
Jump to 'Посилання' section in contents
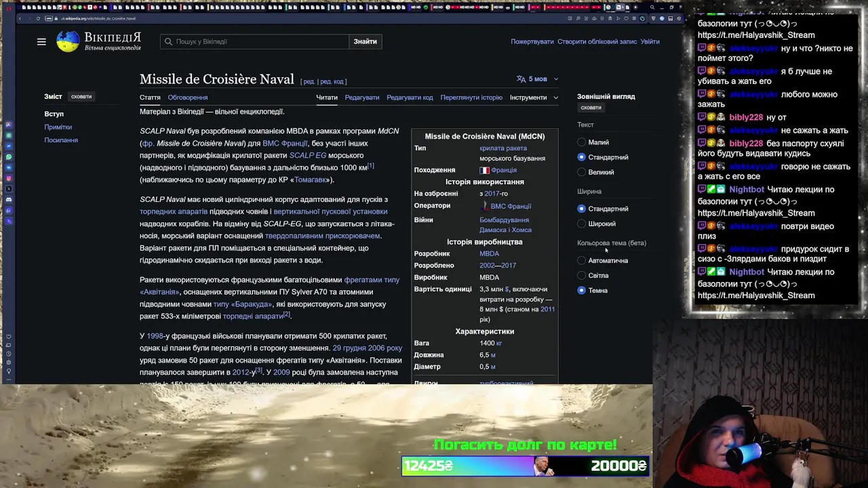tap(61, 140)
